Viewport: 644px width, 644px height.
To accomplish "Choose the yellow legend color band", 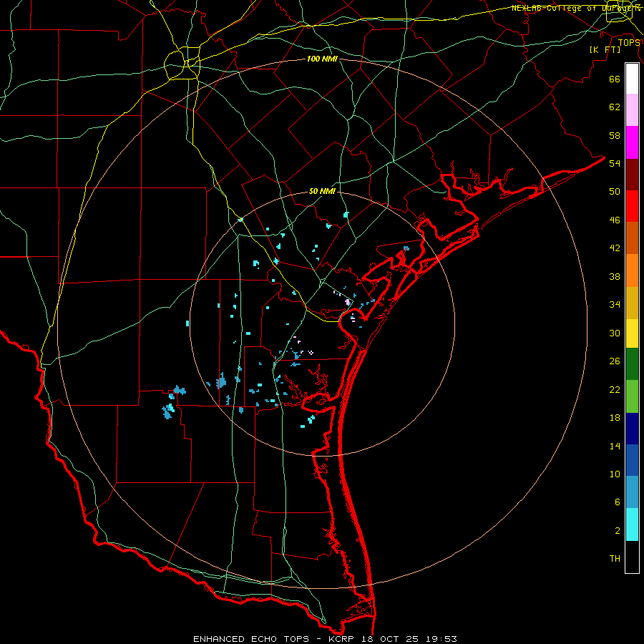I will (x=632, y=333).
